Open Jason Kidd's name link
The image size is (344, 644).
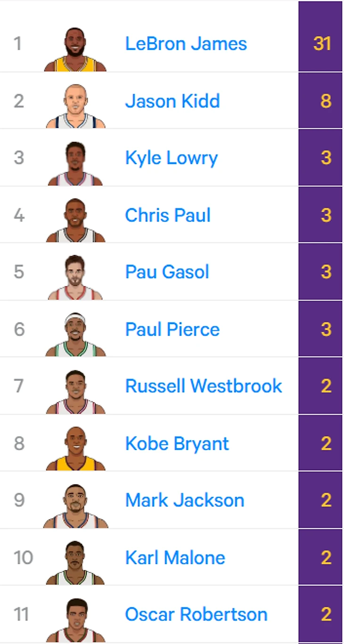click(172, 101)
